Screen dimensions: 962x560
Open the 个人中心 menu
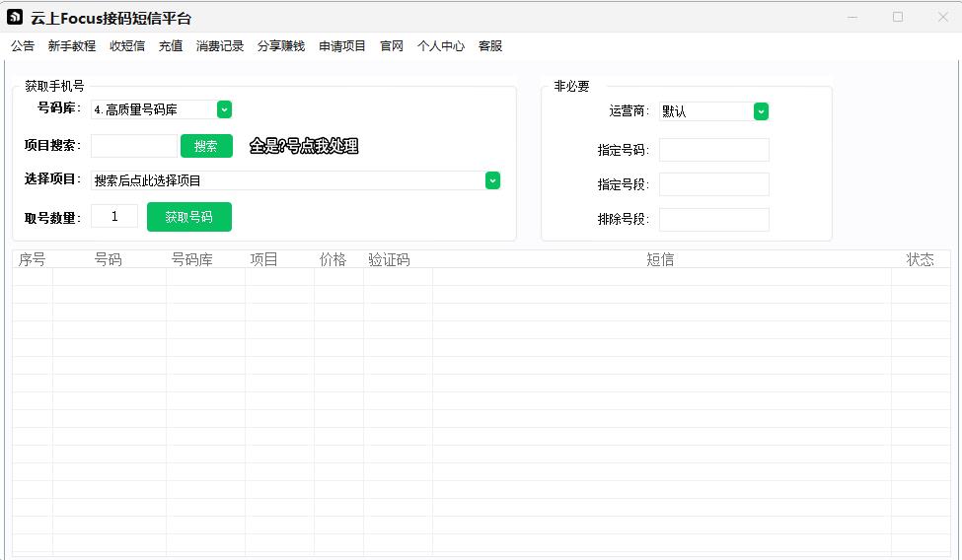[441, 46]
